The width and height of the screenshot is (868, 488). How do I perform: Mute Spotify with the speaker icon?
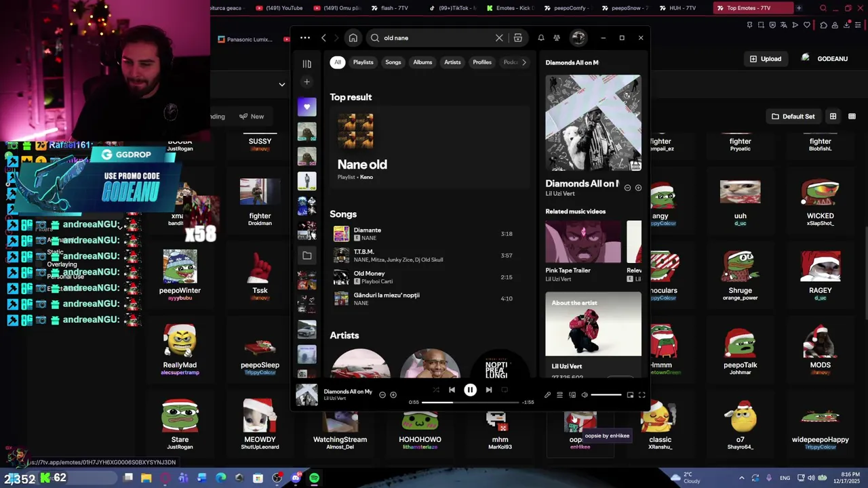[585, 395]
